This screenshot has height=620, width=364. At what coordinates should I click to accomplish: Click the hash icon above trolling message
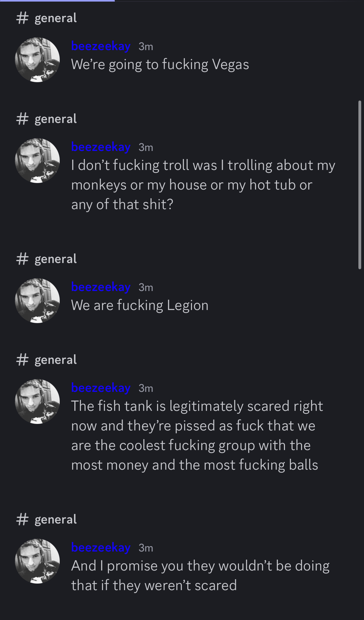coord(22,119)
